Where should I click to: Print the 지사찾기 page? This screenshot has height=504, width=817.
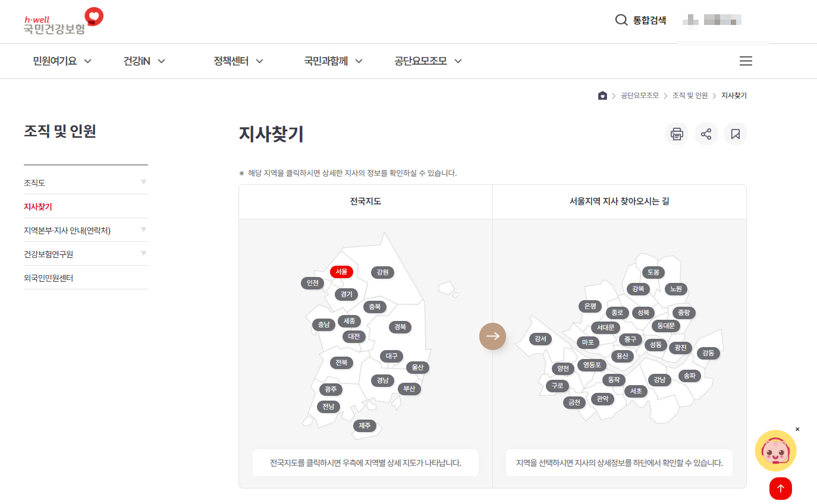click(x=677, y=134)
